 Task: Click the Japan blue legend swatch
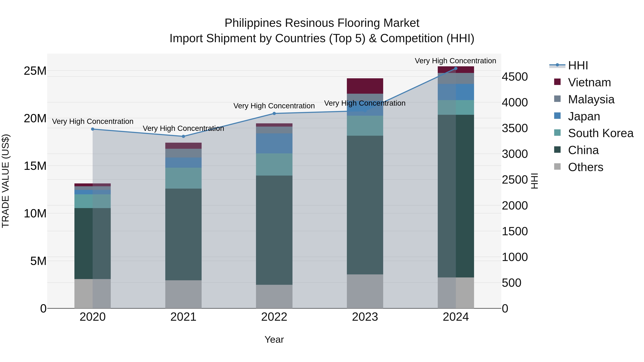point(557,116)
